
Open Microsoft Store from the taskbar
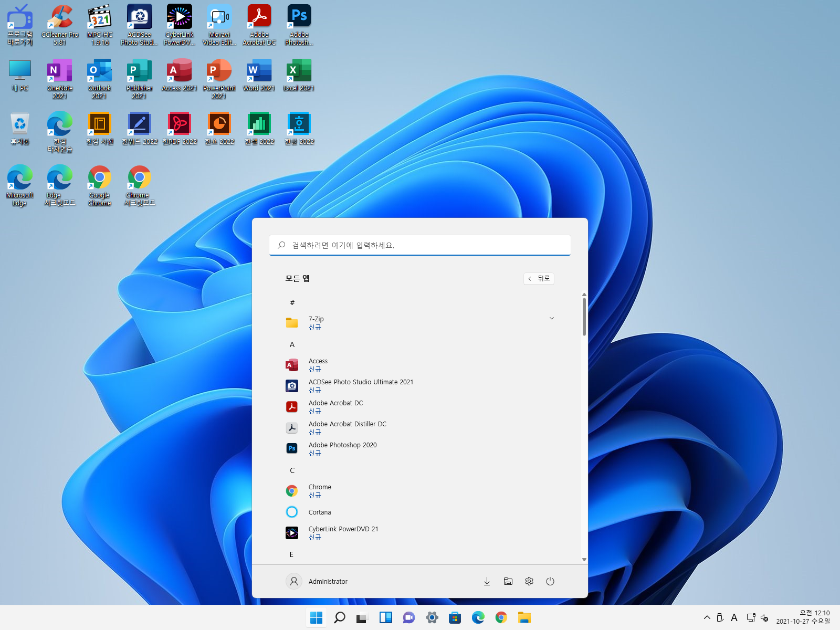pos(455,617)
